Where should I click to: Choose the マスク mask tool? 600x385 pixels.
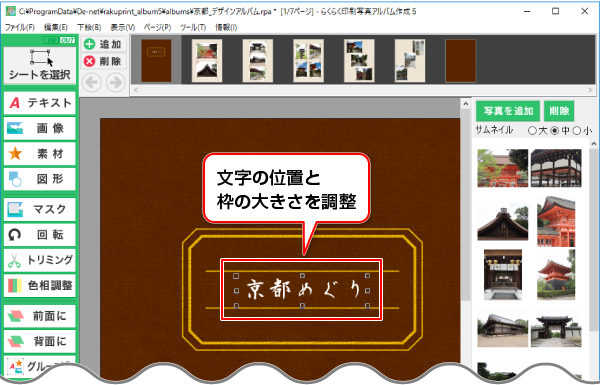click(40, 209)
